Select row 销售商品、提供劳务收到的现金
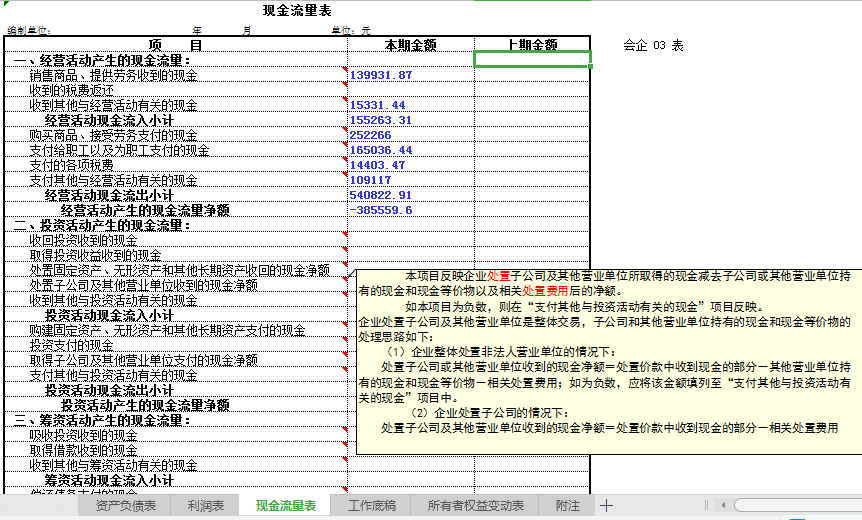Viewport: 862px width, 520px height. (176, 75)
